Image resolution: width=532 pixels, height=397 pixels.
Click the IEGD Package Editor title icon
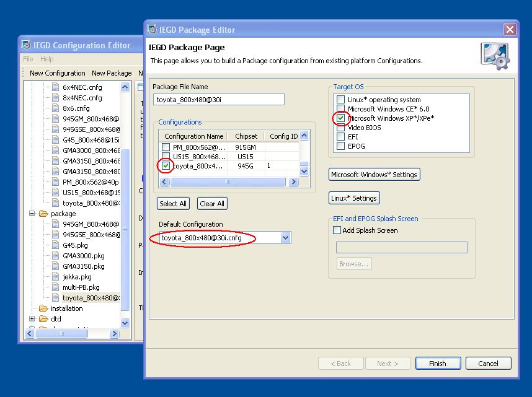pyautogui.click(x=152, y=29)
